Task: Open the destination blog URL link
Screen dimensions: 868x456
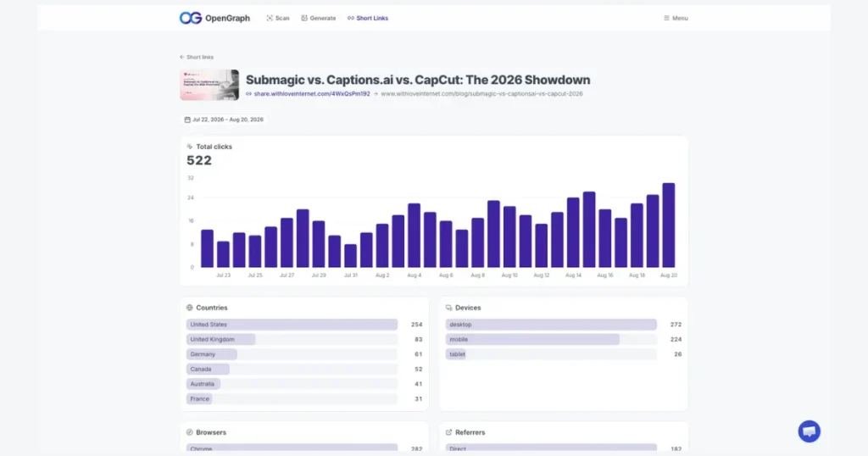Action: (481, 94)
